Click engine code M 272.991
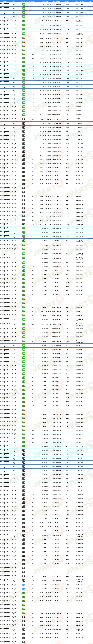93x644 pixels. tap(80, 613)
